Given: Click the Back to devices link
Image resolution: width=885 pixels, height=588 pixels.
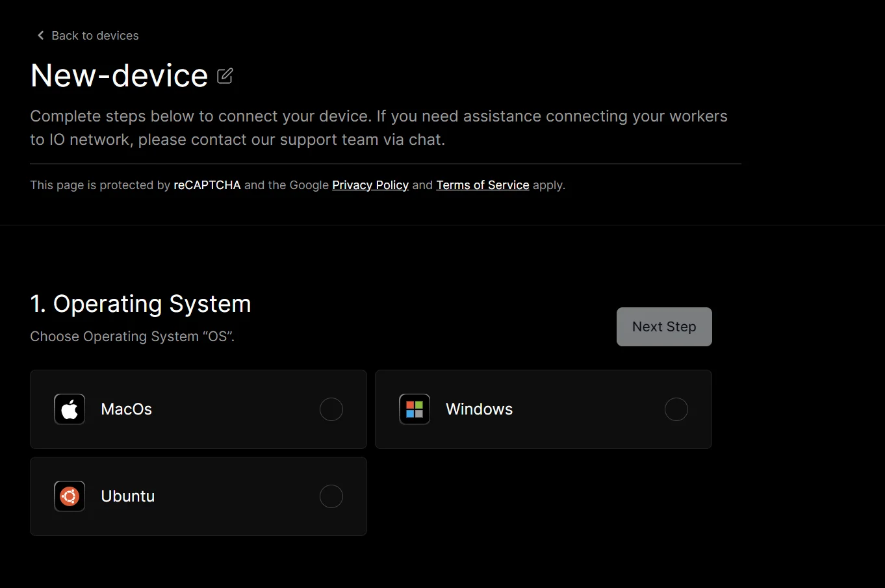Looking at the screenshot, I should click(88, 36).
